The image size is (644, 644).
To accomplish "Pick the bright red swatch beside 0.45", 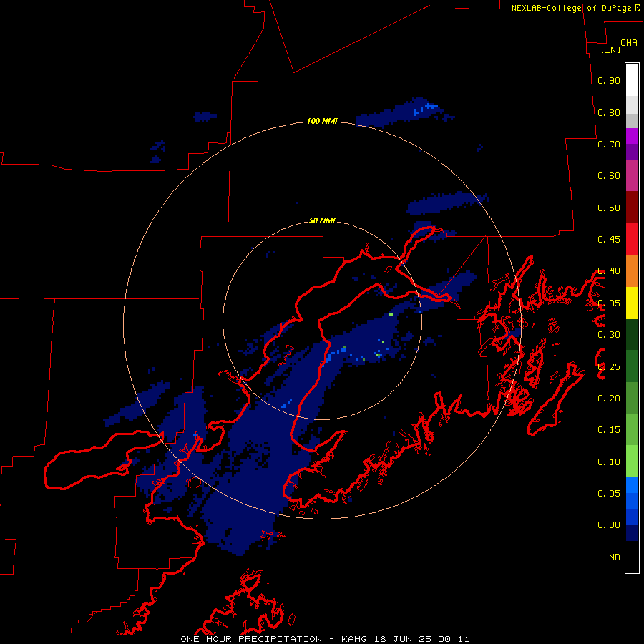I will point(632,239).
